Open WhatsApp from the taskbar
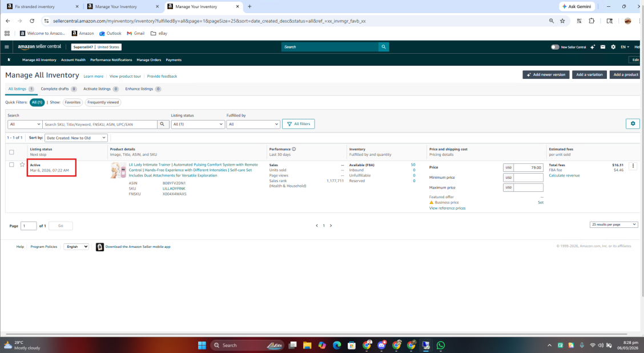644x353 pixels. point(441,345)
